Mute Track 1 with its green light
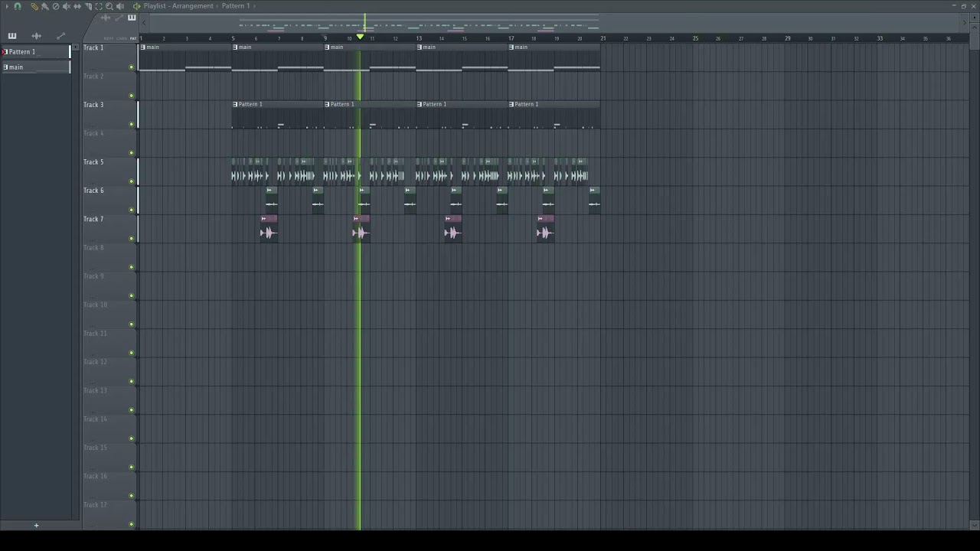The width and height of the screenshot is (980, 551). pos(132,67)
